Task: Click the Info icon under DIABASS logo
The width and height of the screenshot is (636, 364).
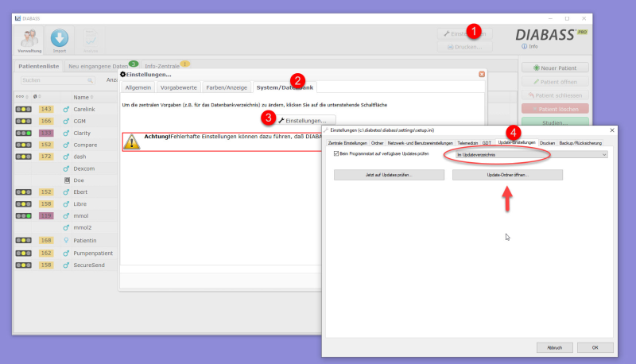Action: tap(525, 46)
